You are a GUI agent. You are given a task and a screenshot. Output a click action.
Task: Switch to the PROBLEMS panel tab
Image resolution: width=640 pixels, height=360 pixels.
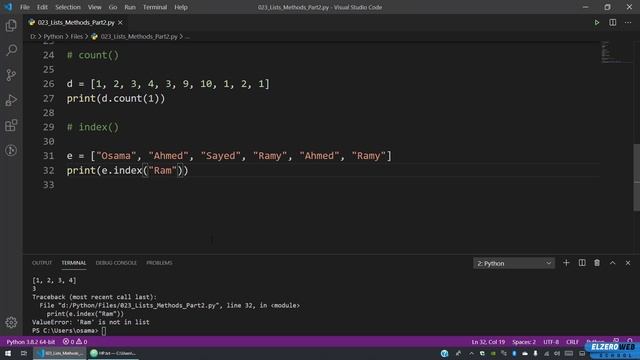coord(159,263)
